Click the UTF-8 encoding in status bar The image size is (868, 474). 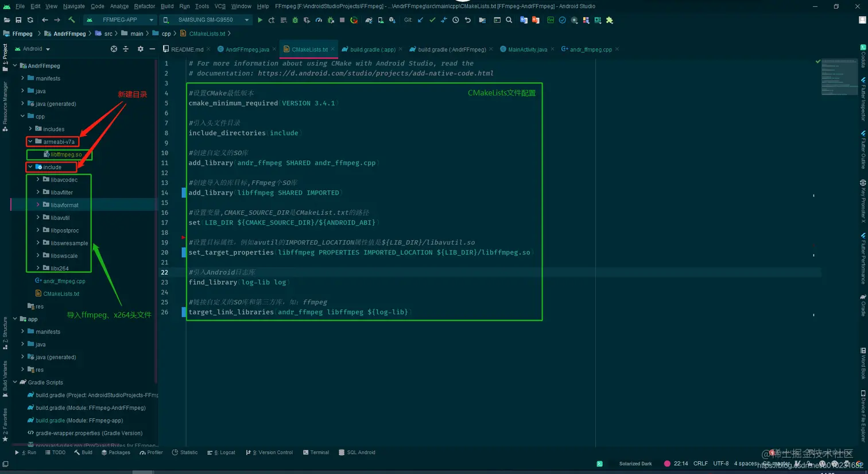[x=721, y=464]
